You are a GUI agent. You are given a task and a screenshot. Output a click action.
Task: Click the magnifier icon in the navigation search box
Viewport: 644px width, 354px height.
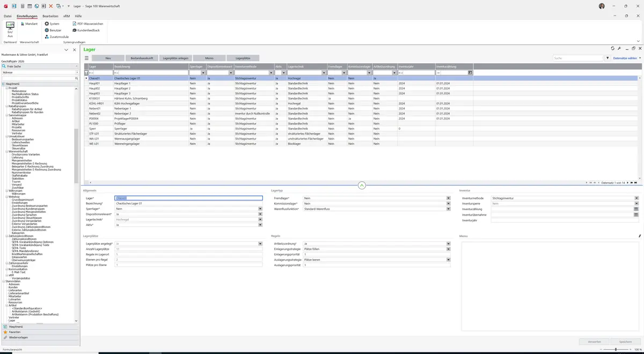click(77, 78)
